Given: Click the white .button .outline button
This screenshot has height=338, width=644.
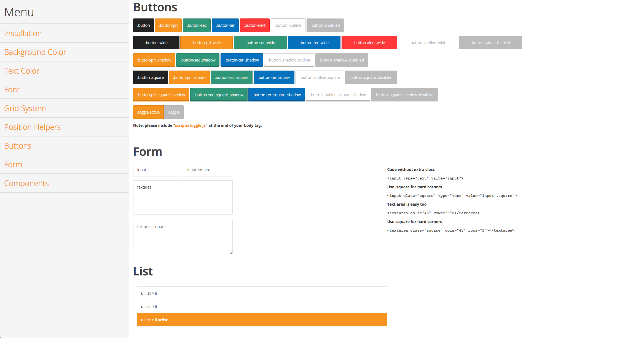Looking at the screenshot, I should [x=288, y=25].
